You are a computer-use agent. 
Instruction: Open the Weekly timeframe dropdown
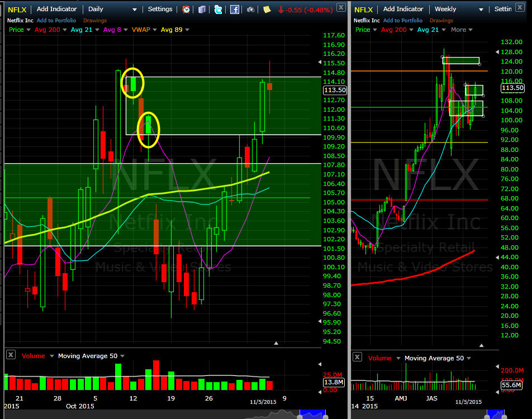(x=481, y=10)
